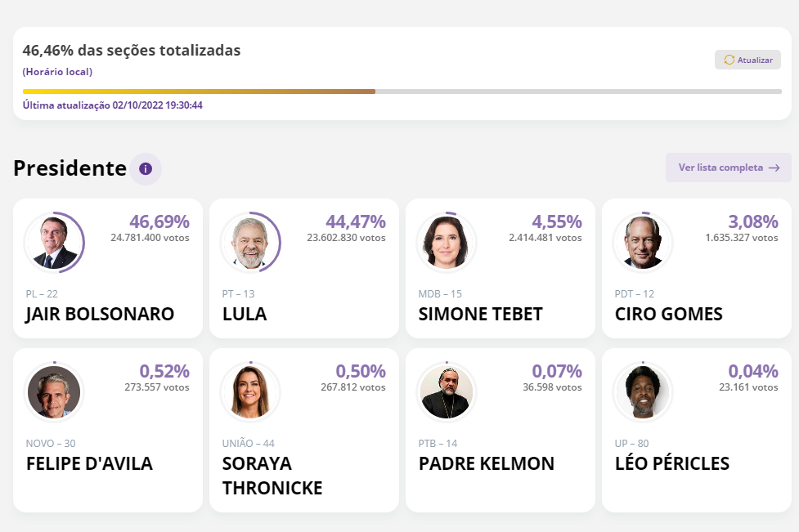Click Simone Tebet's candidate photo
Viewport: 799px width, 532px height.
tap(447, 243)
